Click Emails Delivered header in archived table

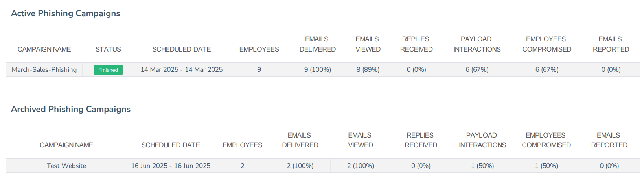(x=300, y=140)
